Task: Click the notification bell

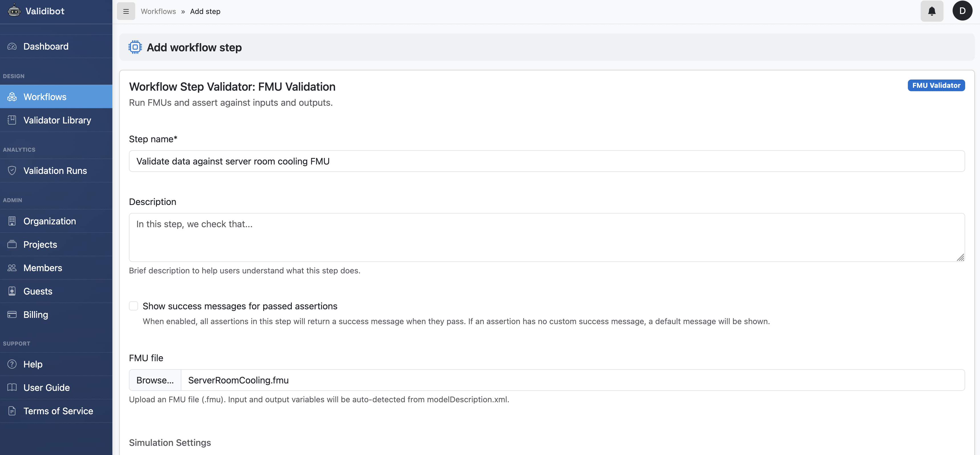Action: [x=932, y=11]
